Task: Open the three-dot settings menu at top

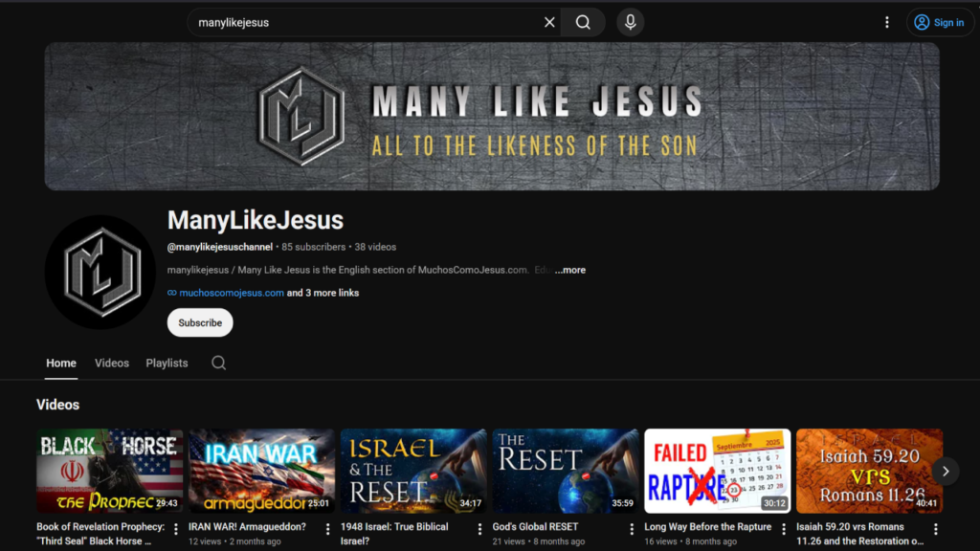Action: point(887,23)
